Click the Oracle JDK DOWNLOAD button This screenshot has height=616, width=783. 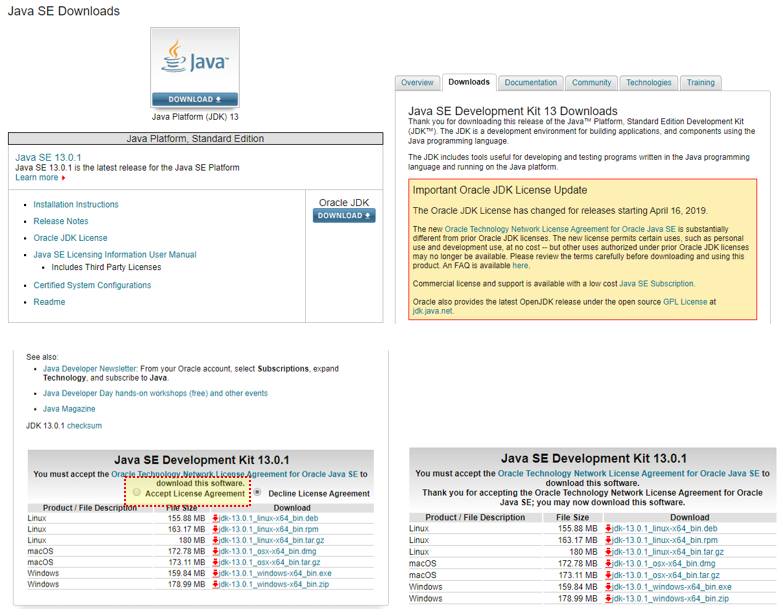(344, 216)
